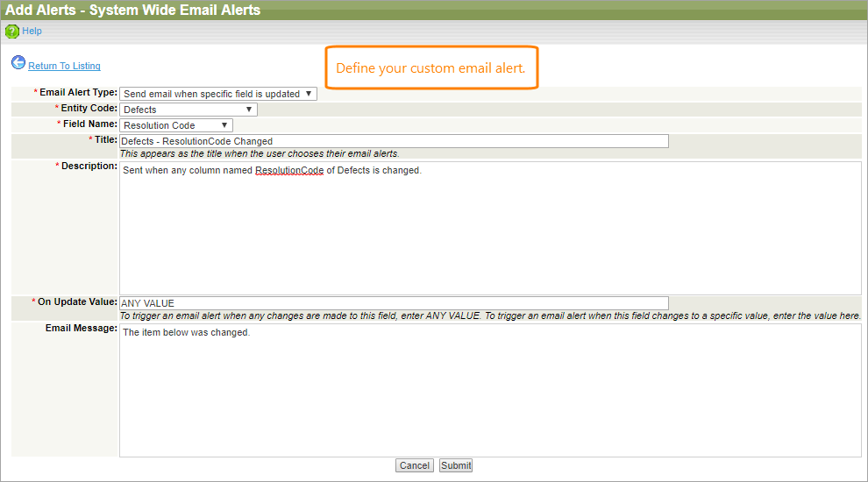Submit the new email alert
The height and width of the screenshot is (482, 868).
456,465
